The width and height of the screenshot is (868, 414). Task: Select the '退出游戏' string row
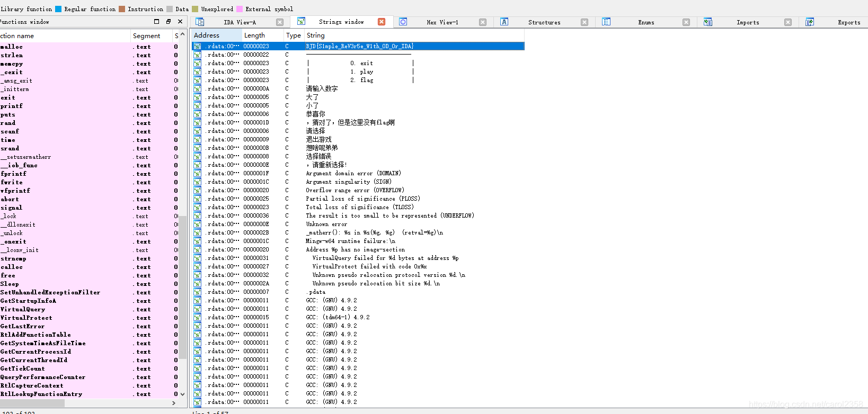click(358, 139)
